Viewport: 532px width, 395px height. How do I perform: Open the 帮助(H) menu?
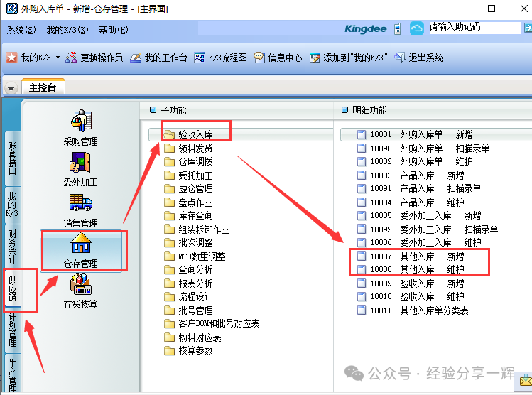[114, 30]
